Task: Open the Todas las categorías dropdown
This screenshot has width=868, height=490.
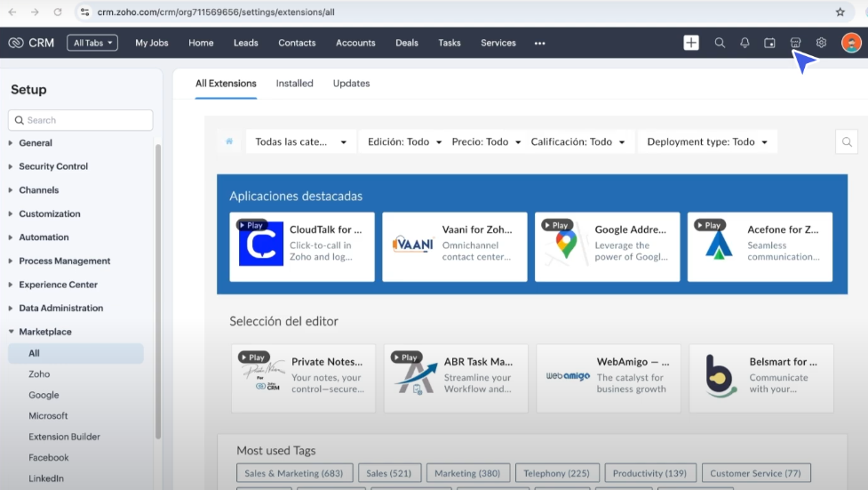Action: tap(300, 142)
